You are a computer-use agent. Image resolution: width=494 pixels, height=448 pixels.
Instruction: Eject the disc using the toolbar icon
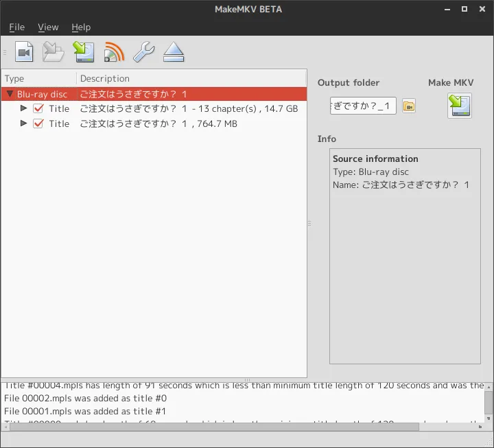[174, 52]
